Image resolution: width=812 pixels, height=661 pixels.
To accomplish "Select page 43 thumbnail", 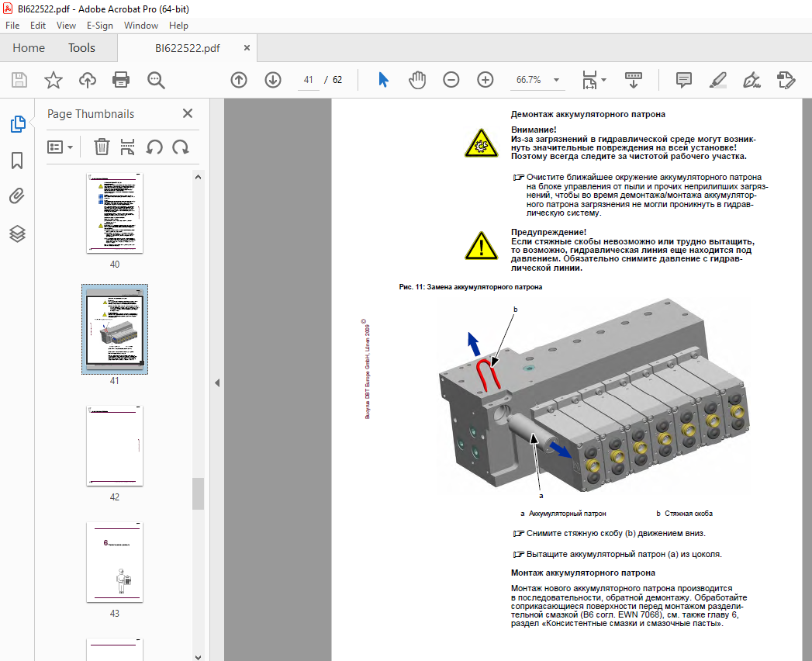I will click(115, 562).
